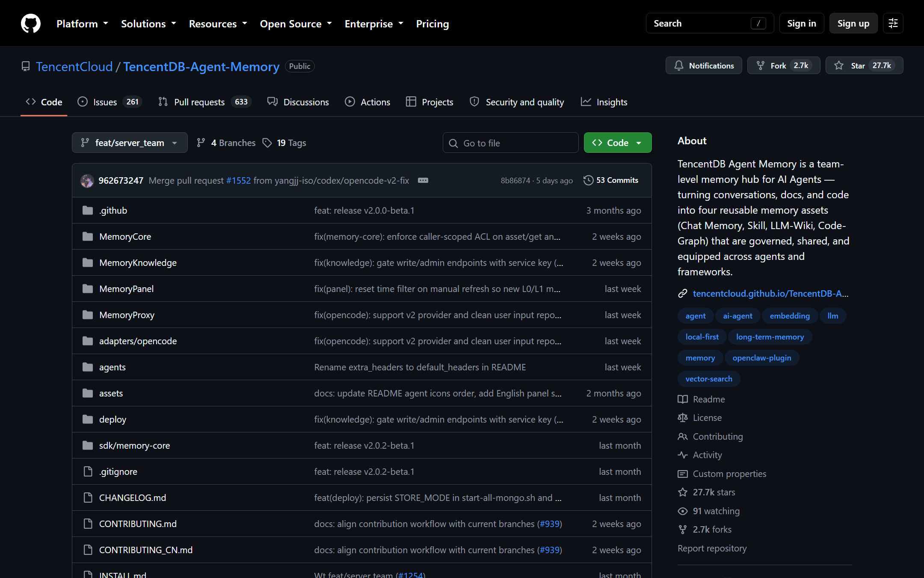Image resolution: width=924 pixels, height=578 pixels.
Task: Star the repository
Action: click(x=864, y=66)
